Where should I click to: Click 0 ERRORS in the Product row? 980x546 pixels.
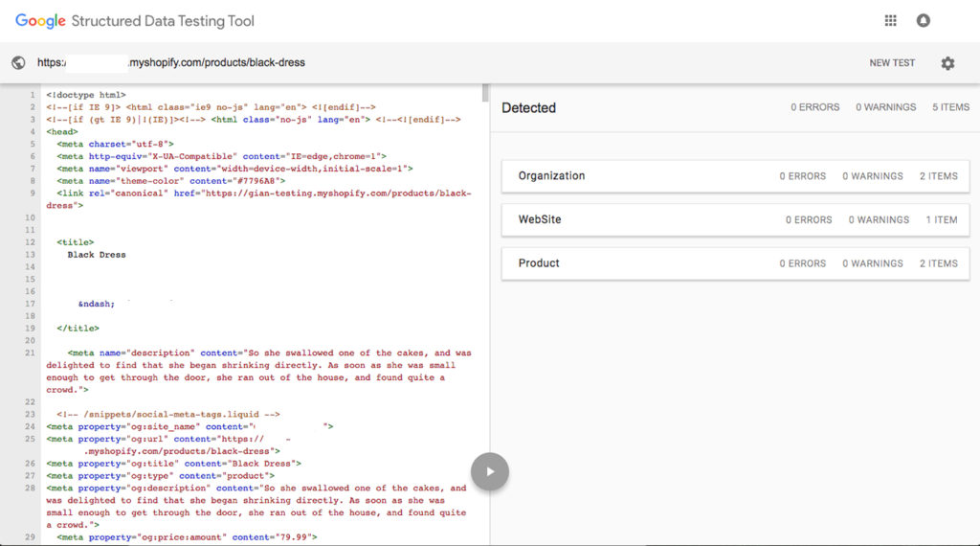click(803, 264)
